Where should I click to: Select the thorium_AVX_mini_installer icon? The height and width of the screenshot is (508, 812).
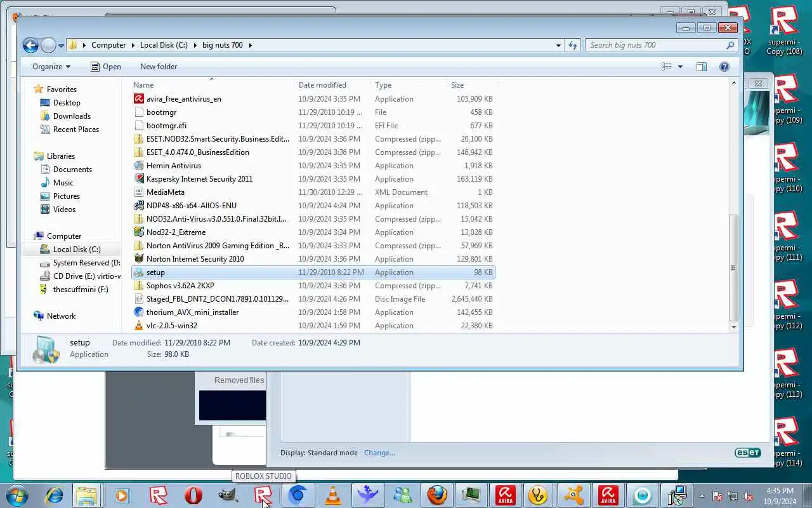pos(139,312)
